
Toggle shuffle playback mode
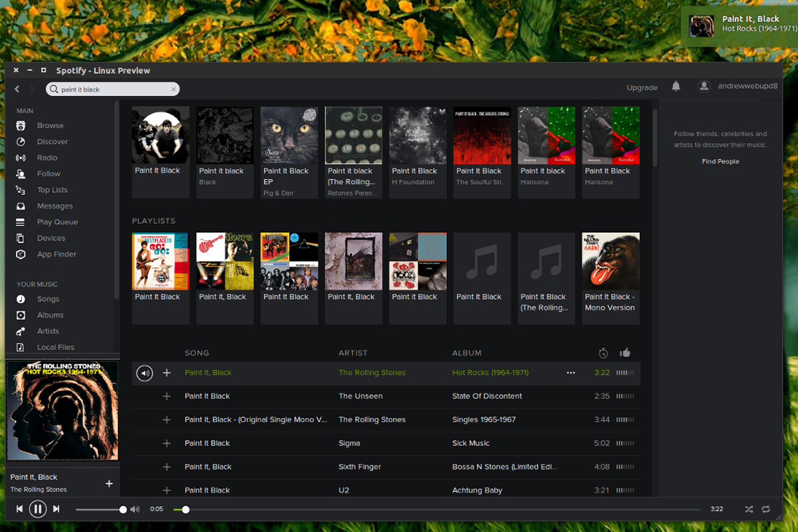tap(748, 509)
